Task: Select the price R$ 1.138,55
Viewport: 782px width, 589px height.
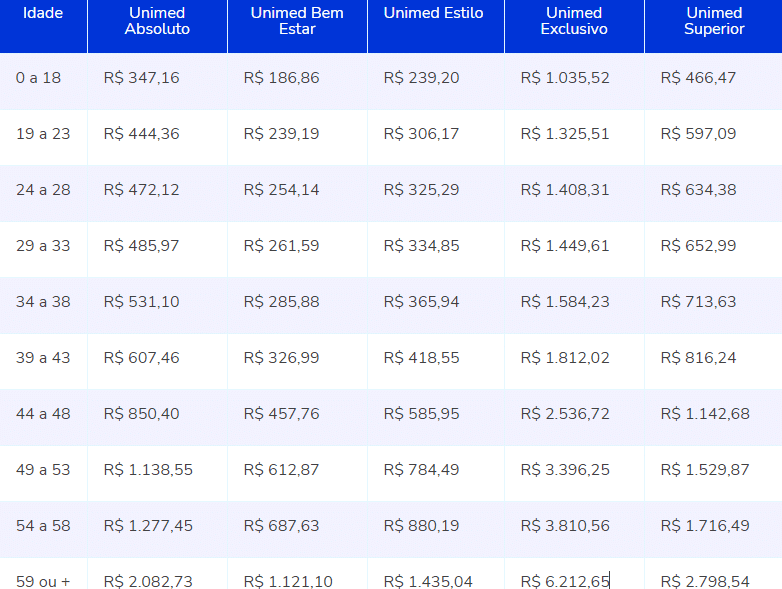Action: [148, 470]
